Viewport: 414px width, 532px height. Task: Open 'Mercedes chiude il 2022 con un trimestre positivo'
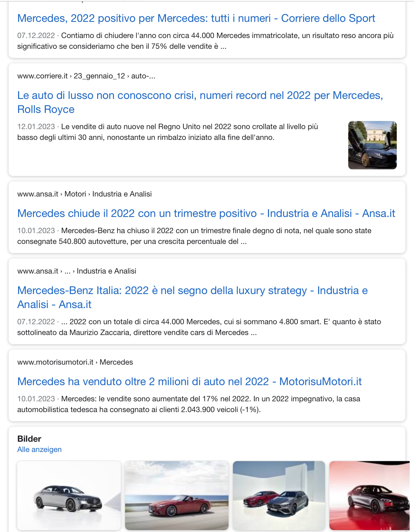click(206, 213)
